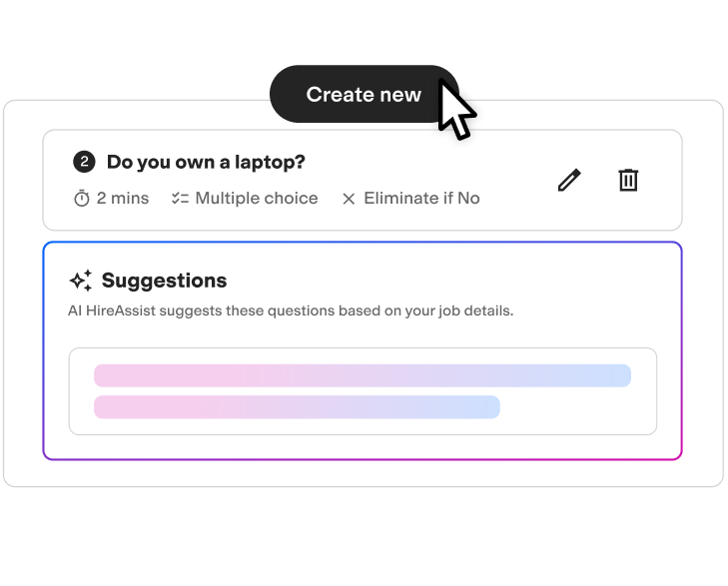This screenshot has width=728, height=586.
Task: Click the shorter gradient placeholder bar
Action: tap(298, 407)
